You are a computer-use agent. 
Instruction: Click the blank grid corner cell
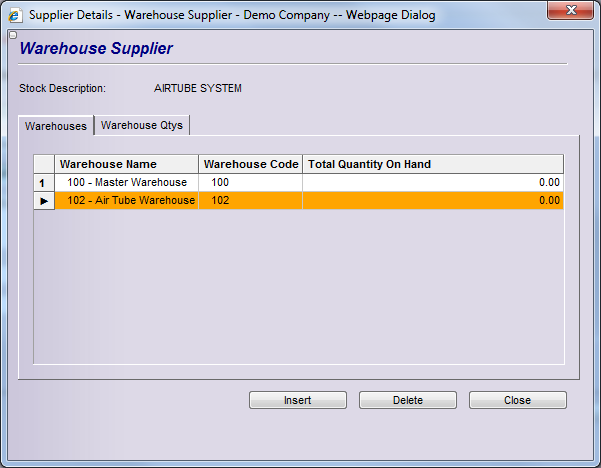tap(43, 164)
